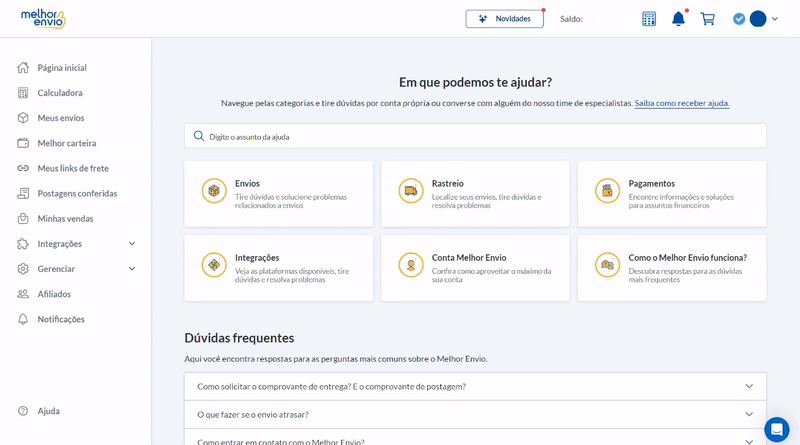
Task: Click the gear icon beside Gerenciar
Action: tap(23, 269)
